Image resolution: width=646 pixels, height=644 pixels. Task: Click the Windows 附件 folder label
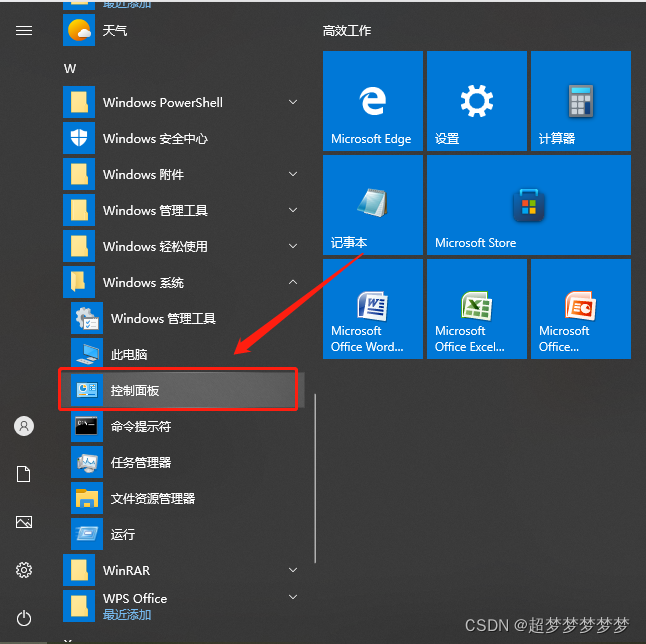click(x=143, y=174)
